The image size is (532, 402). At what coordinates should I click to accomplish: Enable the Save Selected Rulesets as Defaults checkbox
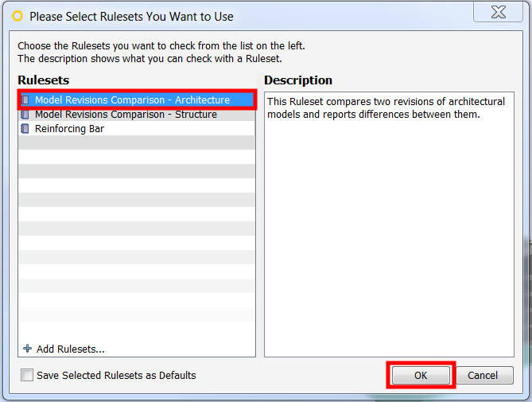pos(27,375)
